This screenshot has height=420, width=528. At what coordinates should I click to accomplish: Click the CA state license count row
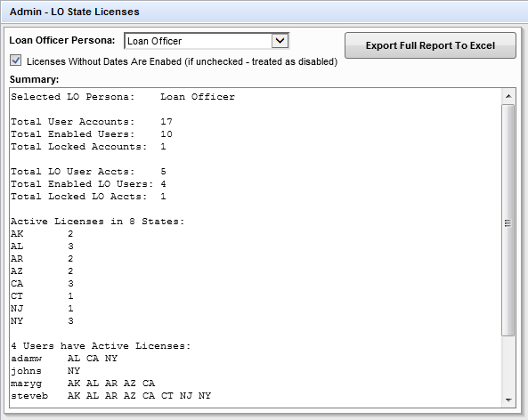point(42,284)
